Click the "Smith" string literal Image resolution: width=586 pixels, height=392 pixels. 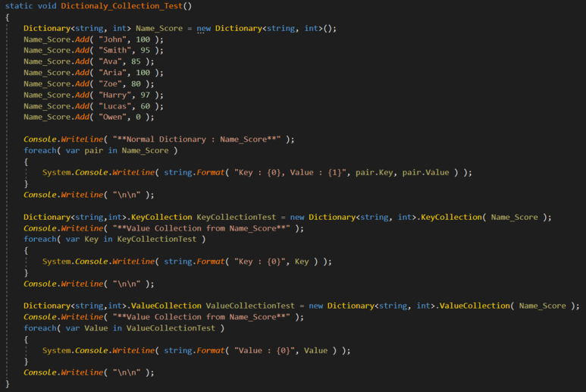114,50
